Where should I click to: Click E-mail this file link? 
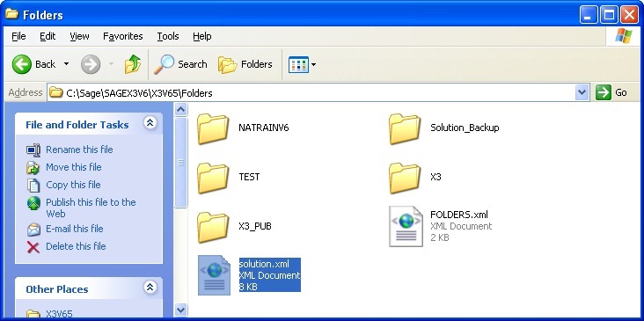click(74, 229)
